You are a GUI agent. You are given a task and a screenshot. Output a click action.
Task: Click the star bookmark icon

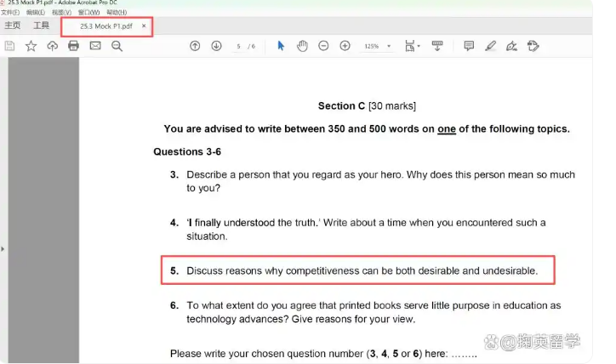(x=31, y=46)
